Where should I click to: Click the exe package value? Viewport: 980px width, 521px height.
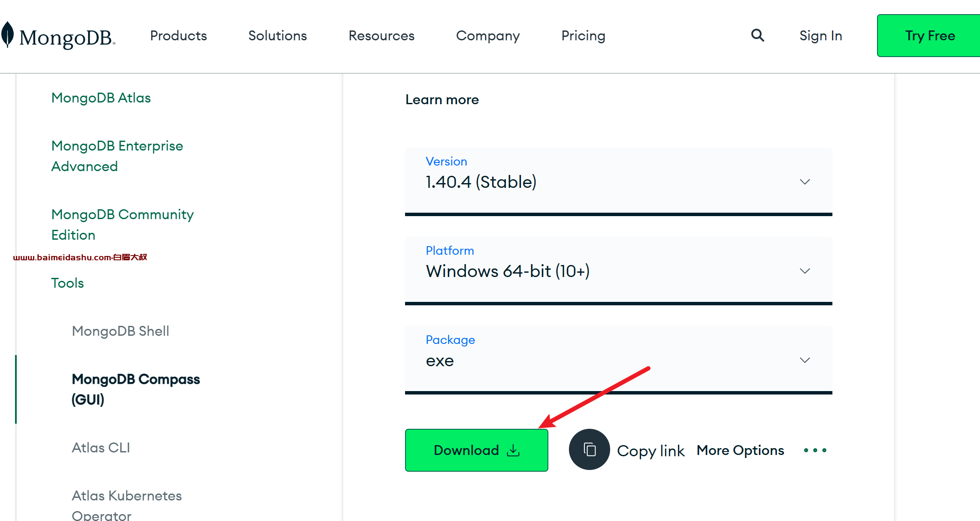click(x=440, y=361)
